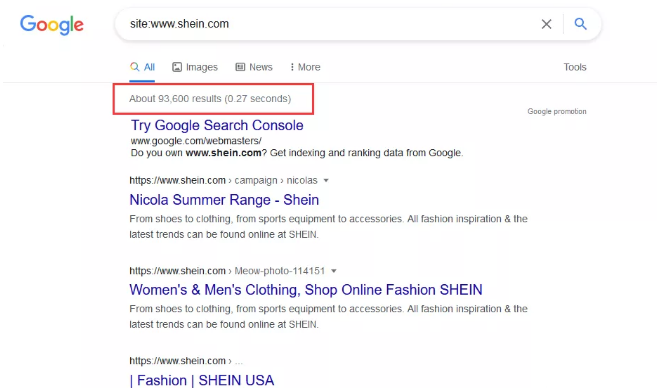This screenshot has width=657, height=388.
Task: Open the Try Google Search Console link
Action: coord(217,125)
